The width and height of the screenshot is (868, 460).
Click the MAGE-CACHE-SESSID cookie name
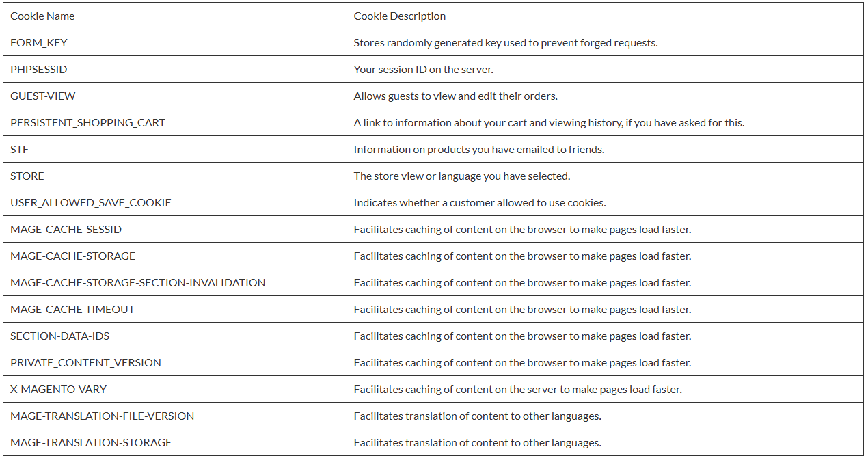point(66,229)
